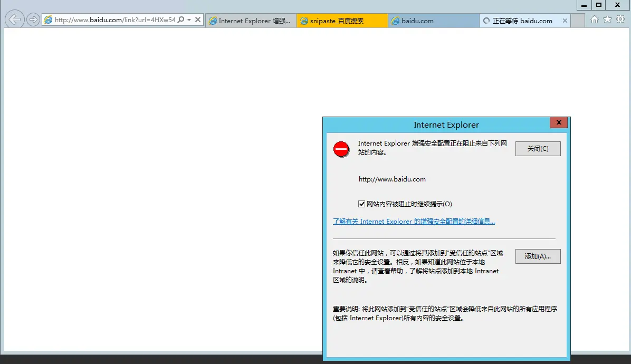Viewport: 631px width, 364px height.
Task: Click the 添加(A)... button
Action: [x=538, y=256]
